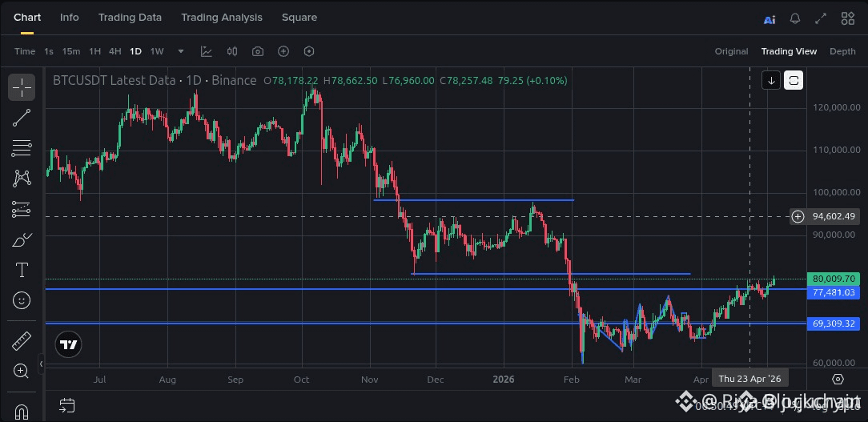The width and height of the screenshot is (868, 422).
Task: Switch to the Chart tab
Action: click(27, 17)
